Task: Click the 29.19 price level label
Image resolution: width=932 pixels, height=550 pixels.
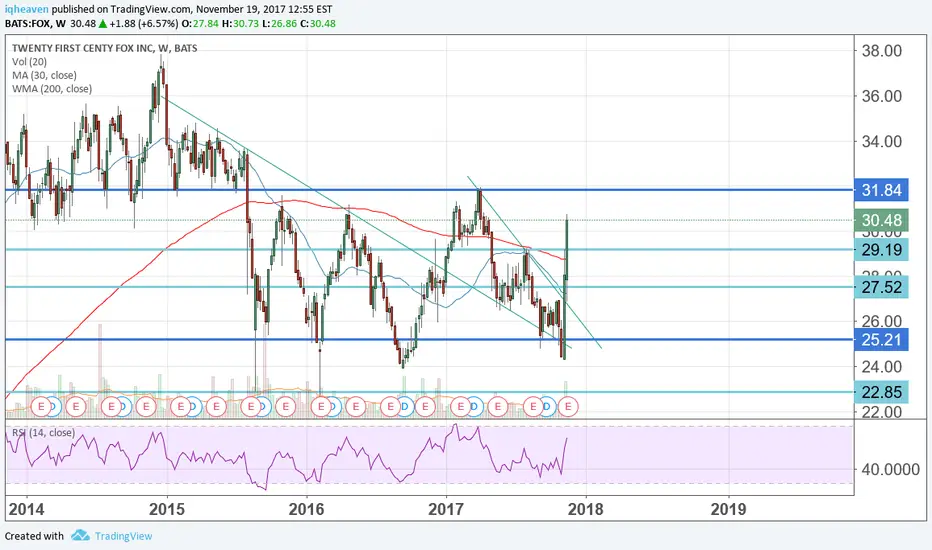Action: [881, 250]
